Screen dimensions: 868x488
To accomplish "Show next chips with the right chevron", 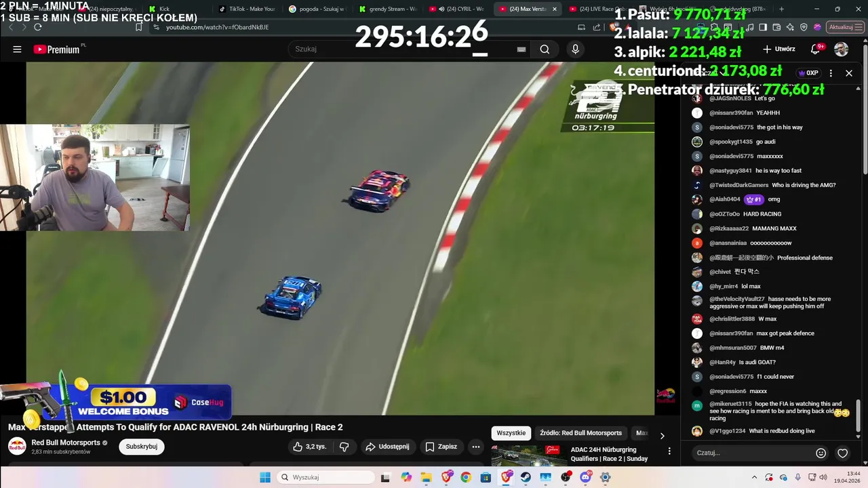I will (663, 436).
